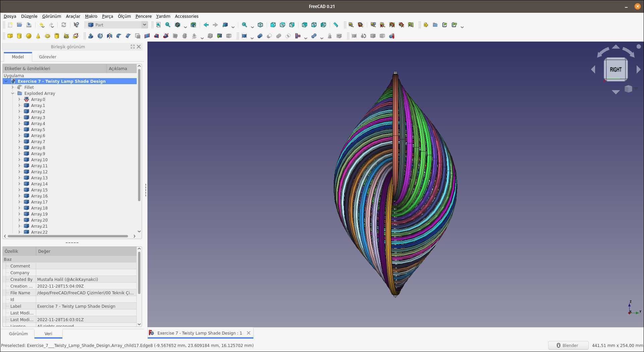Click the RIGHT face of navigation cube
The image size is (644, 352).
tap(616, 69)
